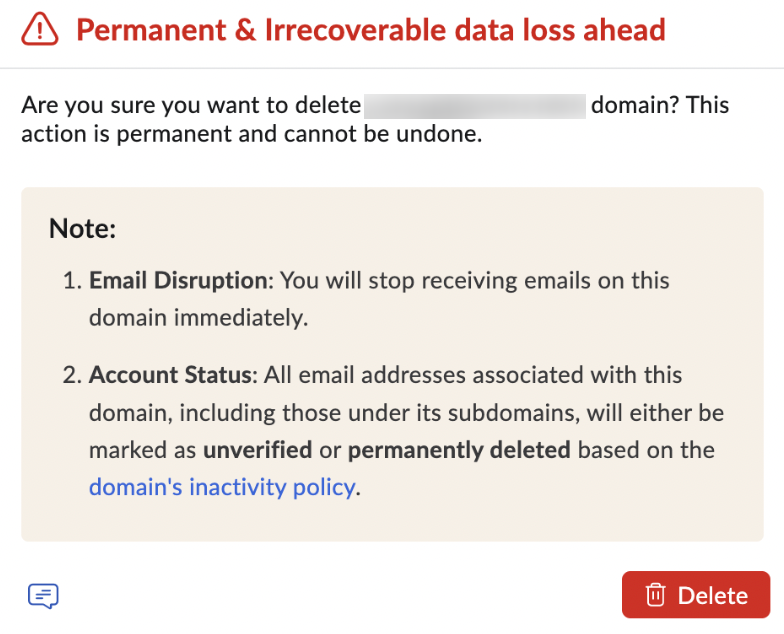Click the red warning triangle icon
The height and width of the screenshot is (634, 784).
[41, 30]
